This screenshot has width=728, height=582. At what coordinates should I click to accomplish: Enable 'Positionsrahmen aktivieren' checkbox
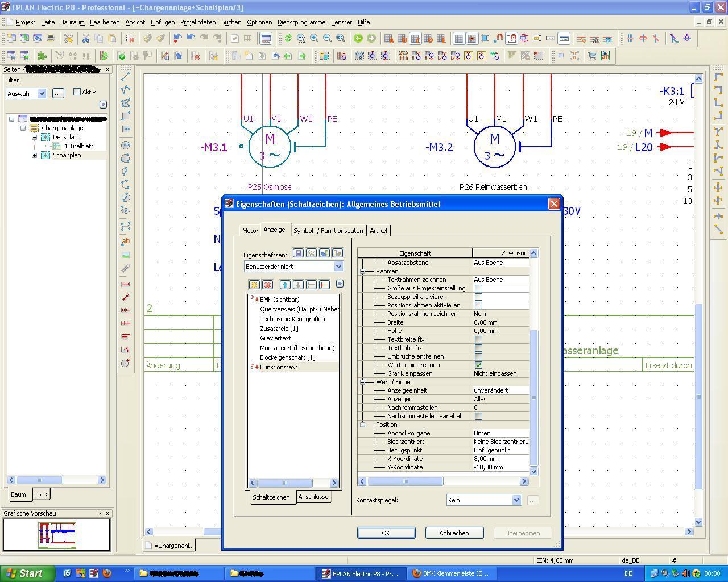(478, 305)
